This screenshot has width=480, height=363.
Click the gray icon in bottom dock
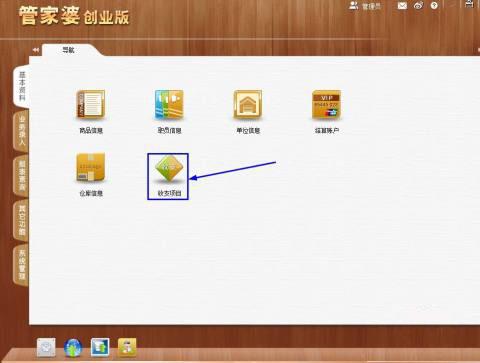pyautogui.click(x=46, y=347)
